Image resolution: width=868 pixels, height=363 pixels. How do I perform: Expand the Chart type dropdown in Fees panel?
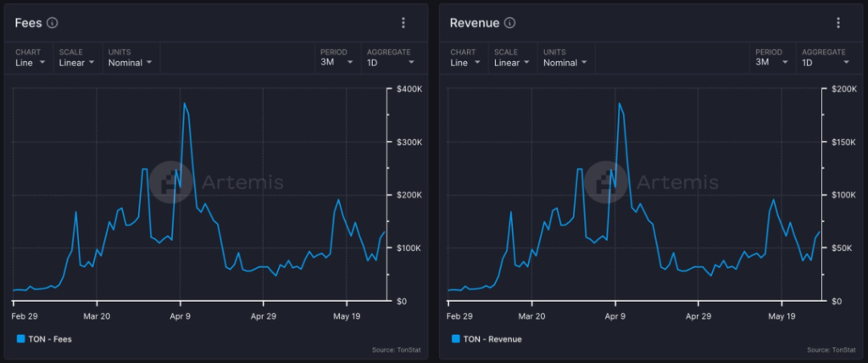point(31,62)
